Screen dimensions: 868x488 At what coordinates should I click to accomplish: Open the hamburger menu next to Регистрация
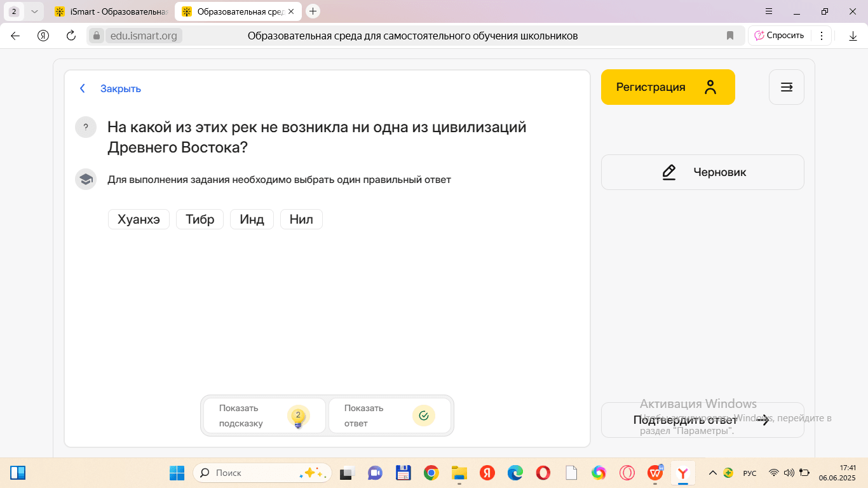point(786,87)
